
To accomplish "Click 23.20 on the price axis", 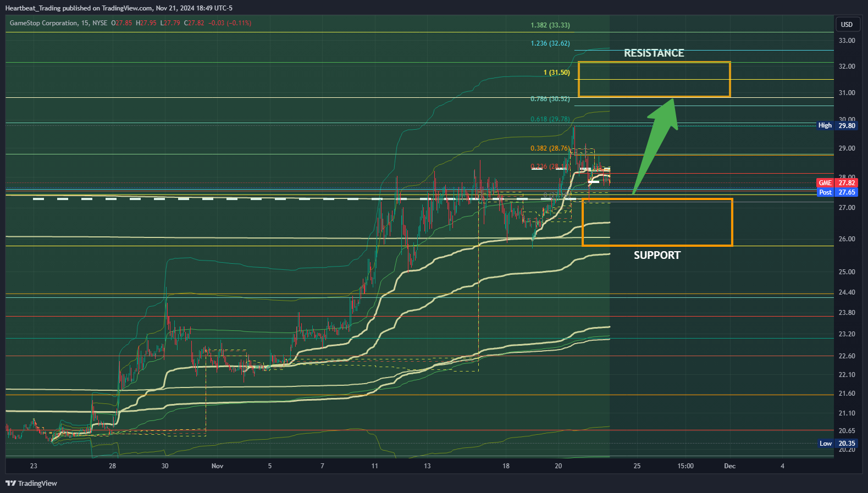I will [x=847, y=334].
